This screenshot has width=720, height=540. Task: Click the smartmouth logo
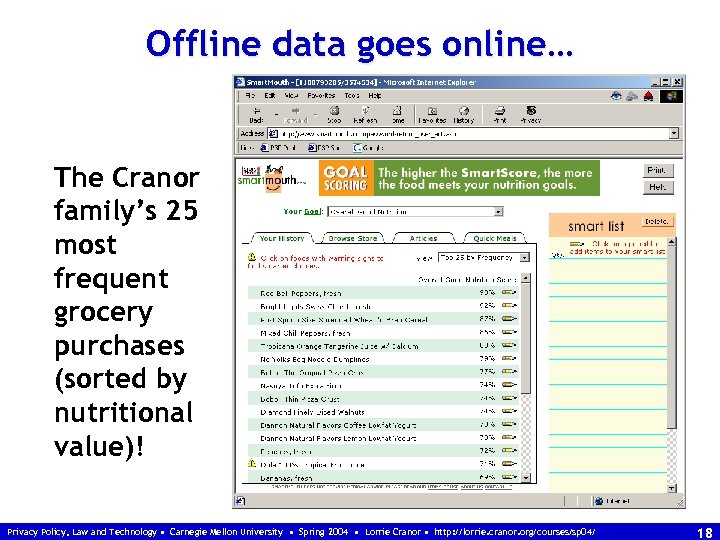point(271,178)
